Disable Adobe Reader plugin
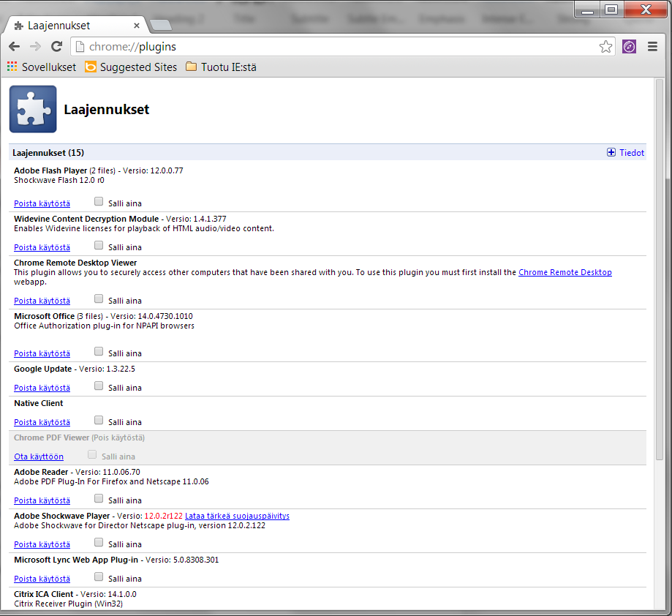 tap(42, 500)
